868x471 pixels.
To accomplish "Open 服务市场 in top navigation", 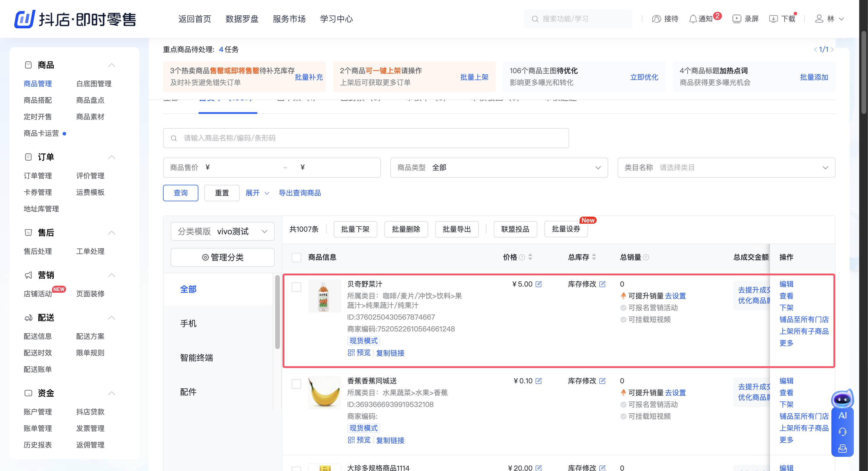I will click(x=289, y=19).
